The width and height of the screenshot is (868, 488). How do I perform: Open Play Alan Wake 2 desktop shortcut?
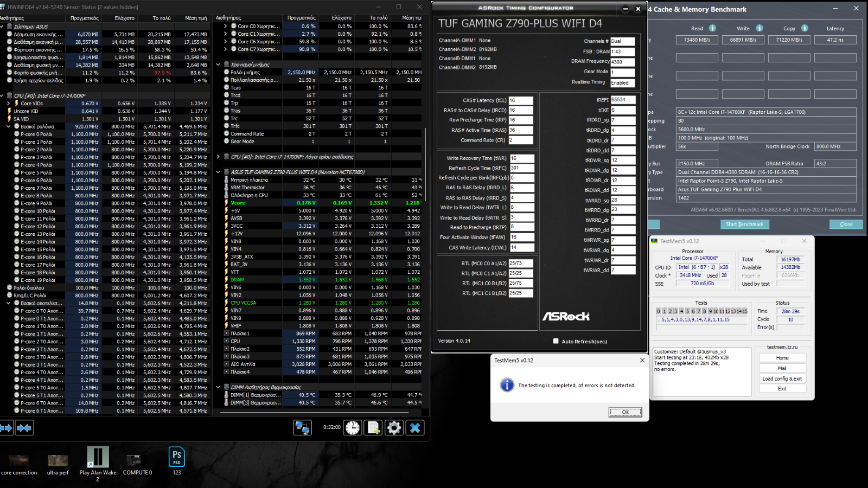coord(98,464)
